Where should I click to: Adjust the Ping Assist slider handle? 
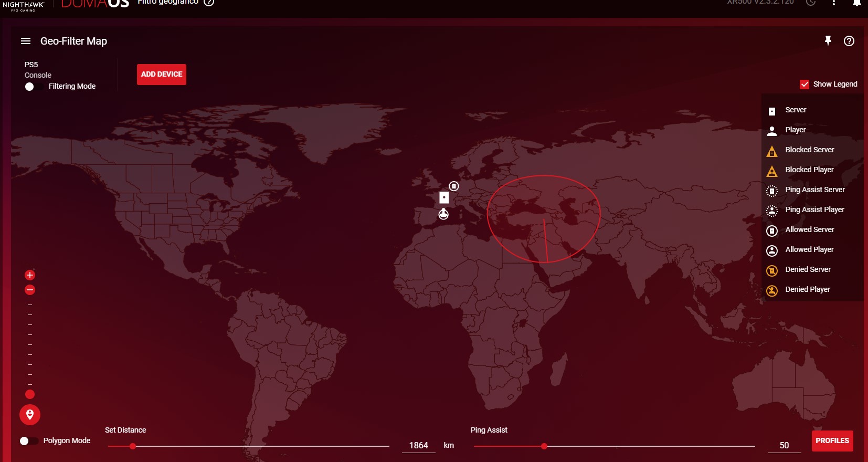point(544,446)
